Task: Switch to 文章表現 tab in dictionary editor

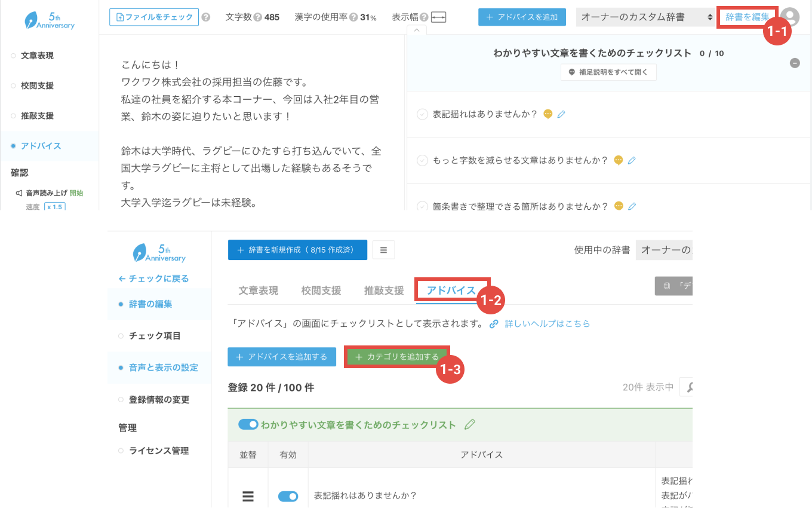Action: coord(259,291)
